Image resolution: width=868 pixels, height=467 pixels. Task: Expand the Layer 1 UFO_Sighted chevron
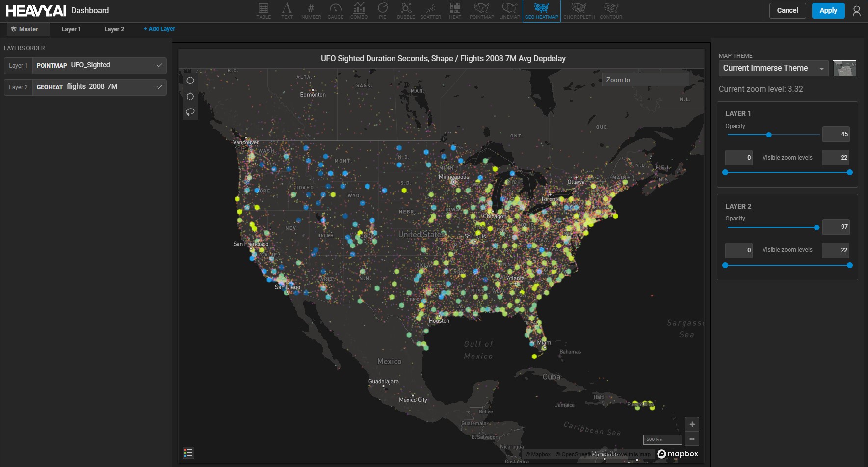(x=159, y=65)
